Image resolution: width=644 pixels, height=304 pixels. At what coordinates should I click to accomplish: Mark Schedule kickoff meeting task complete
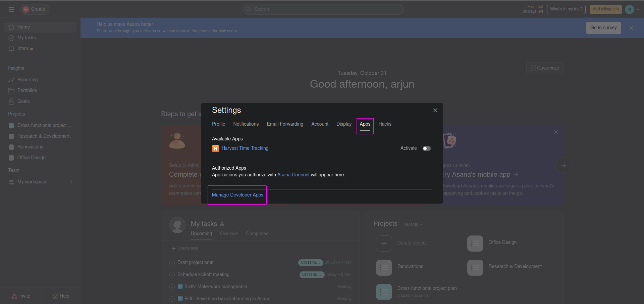172,275
